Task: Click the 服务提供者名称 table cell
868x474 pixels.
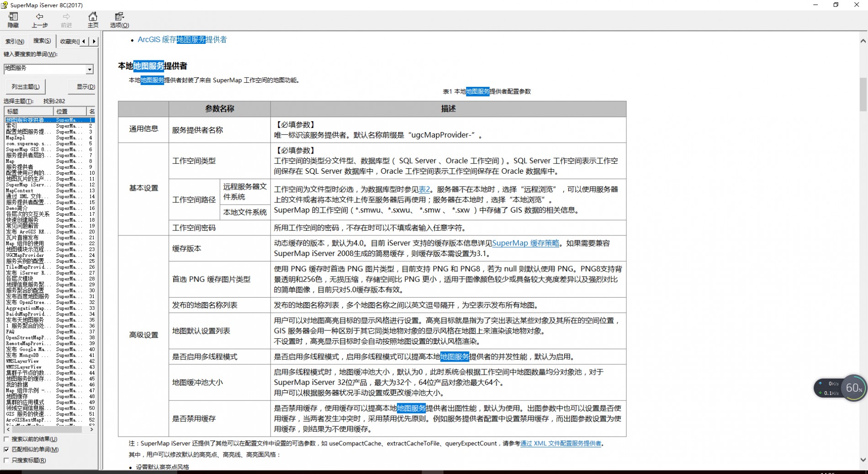Action: (x=219, y=130)
